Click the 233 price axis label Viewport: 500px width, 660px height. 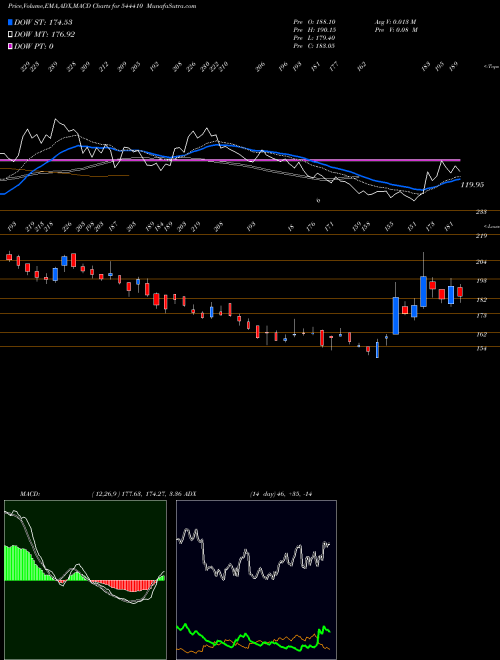pos(481,212)
